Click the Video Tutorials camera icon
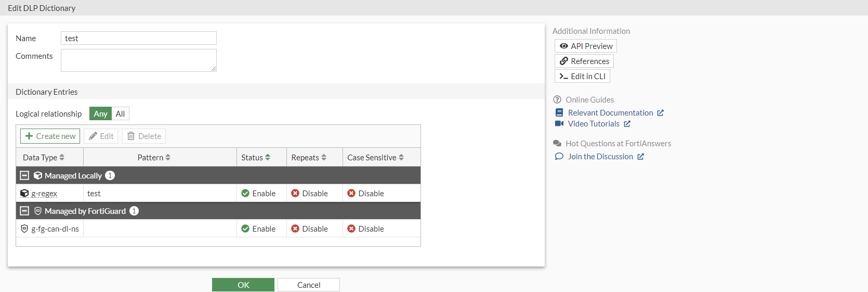The width and height of the screenshot is (868, 292). [x=559, y=124]
